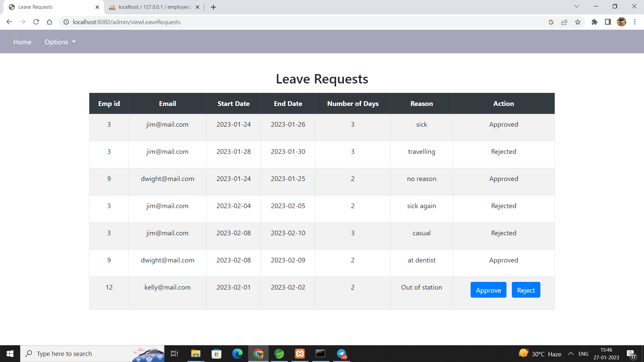This screenshot has height=362, width=644.
Task: Select Home in the navigation bar
Action: [x=22, y=42]
